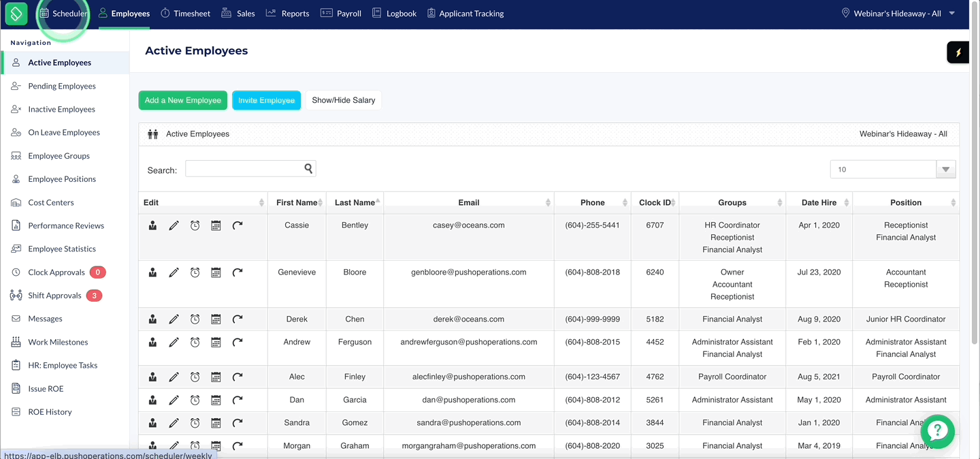Sort table by Email column

[x=469, y=202]
